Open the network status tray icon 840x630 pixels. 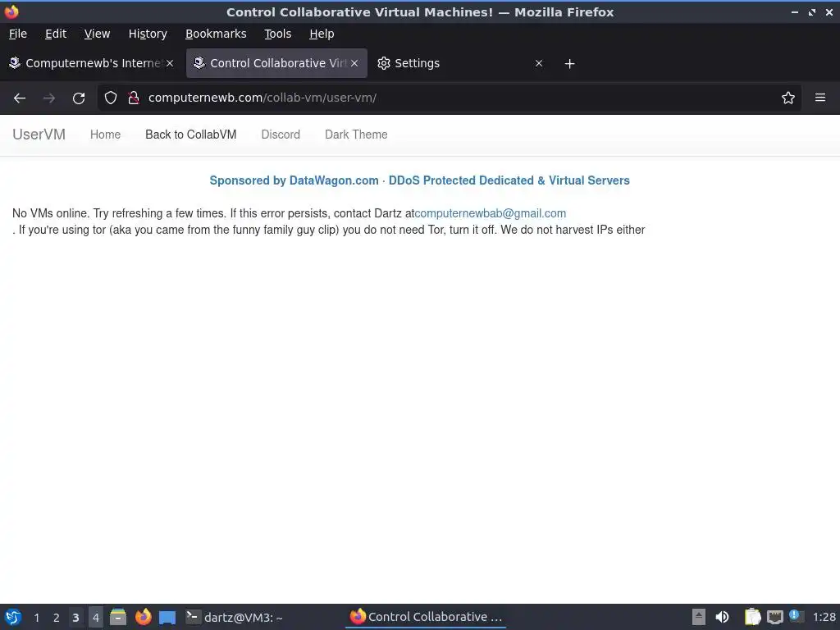tap(774, 618)
